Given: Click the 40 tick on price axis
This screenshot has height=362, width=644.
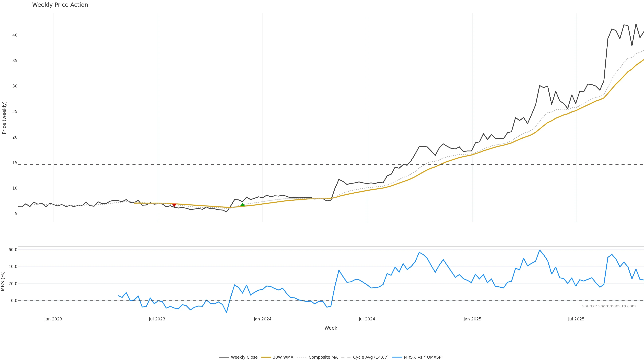Looking at the screenshot, I should click(15, 35).
